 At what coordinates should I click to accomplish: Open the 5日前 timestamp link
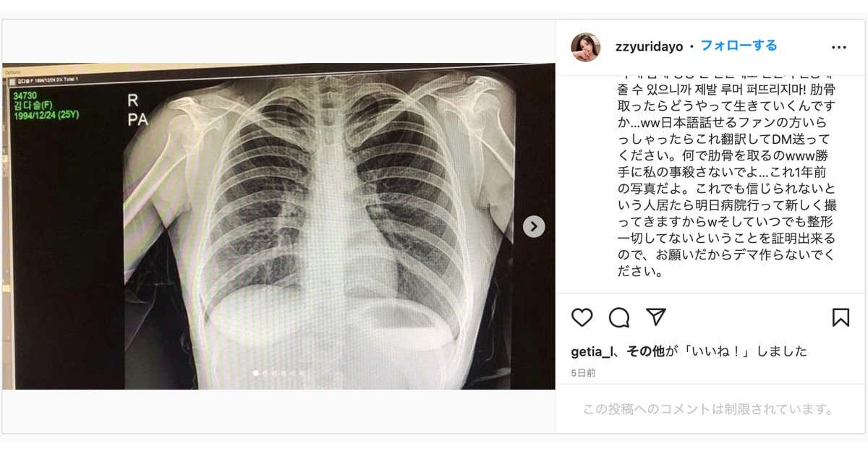click(x=583, y=373)
